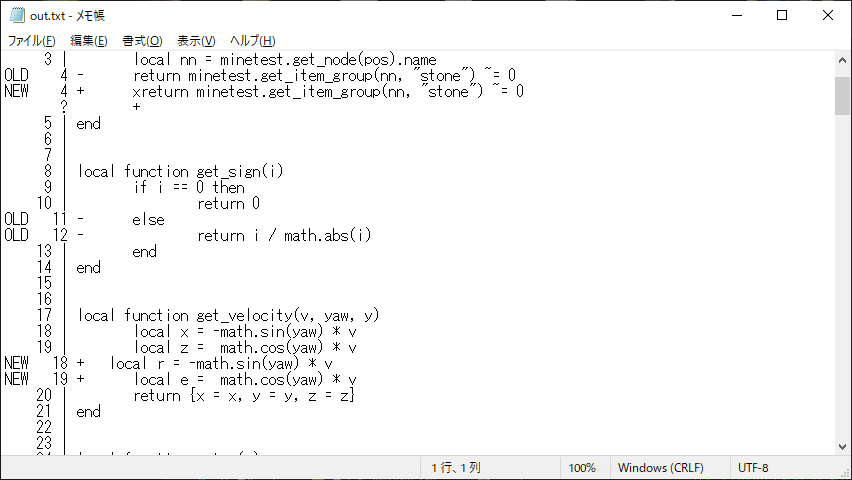Minimize the Notepad window
852x480 pixels.
[x=736, y=15]
